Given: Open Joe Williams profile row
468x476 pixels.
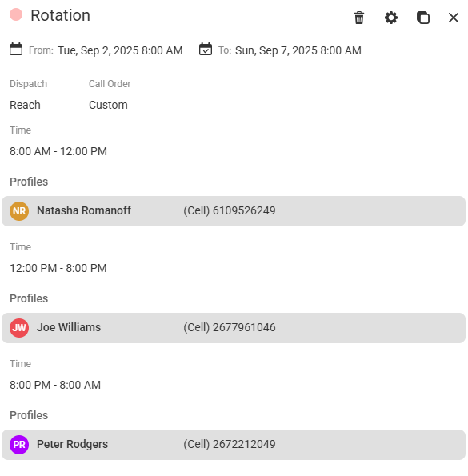Looking at the screenshot, I should point(234,328).
